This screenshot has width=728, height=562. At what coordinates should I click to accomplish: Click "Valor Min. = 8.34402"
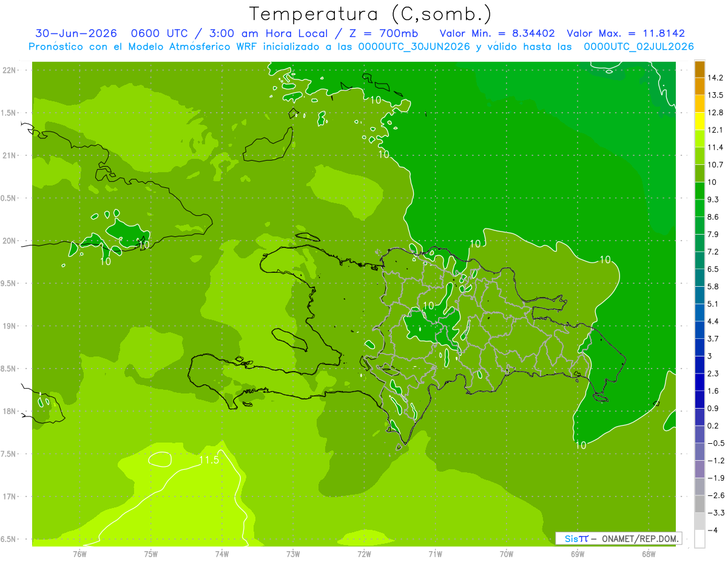[497, 33]
